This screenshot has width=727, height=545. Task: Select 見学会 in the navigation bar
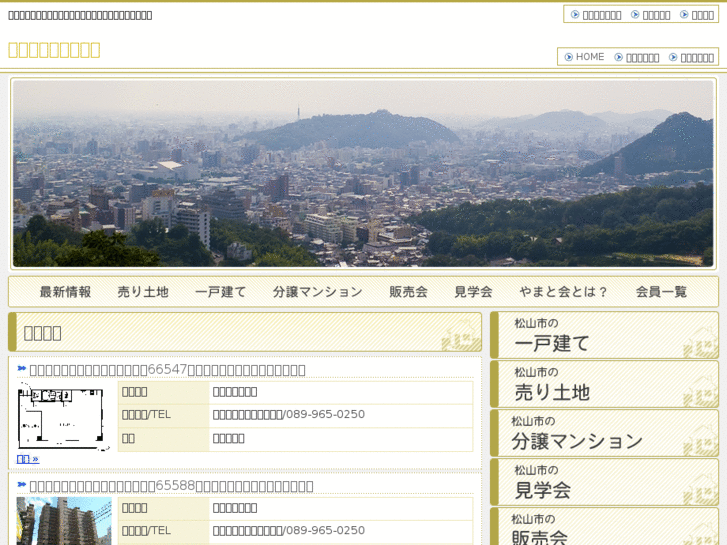[473, 292]
